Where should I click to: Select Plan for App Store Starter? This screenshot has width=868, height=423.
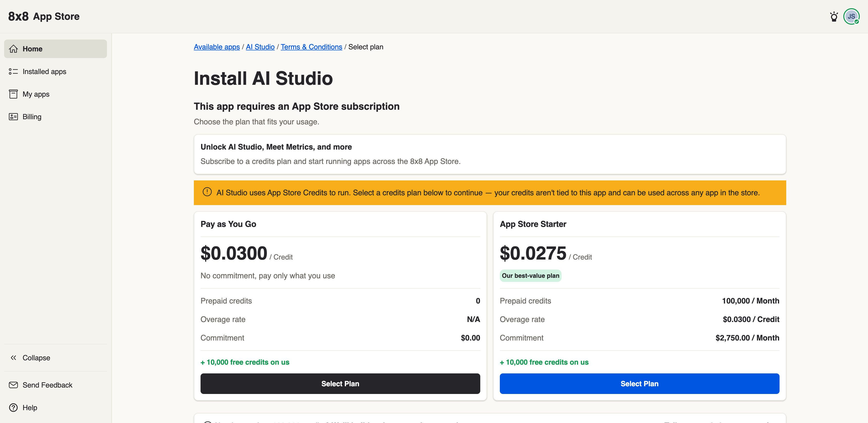(639, 384)
